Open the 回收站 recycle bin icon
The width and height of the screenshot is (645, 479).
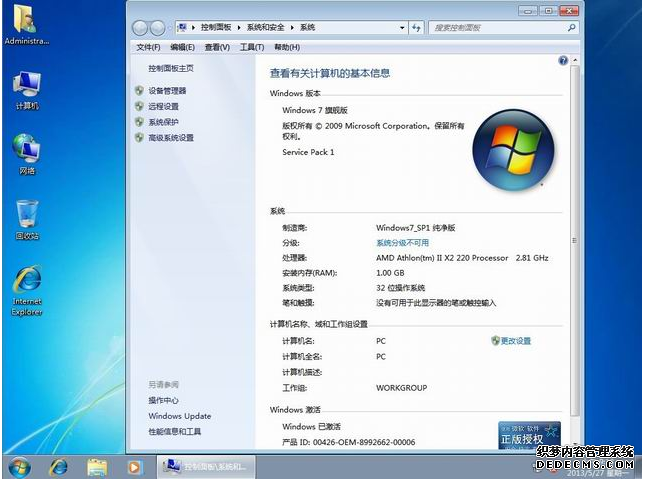point(27,219)
